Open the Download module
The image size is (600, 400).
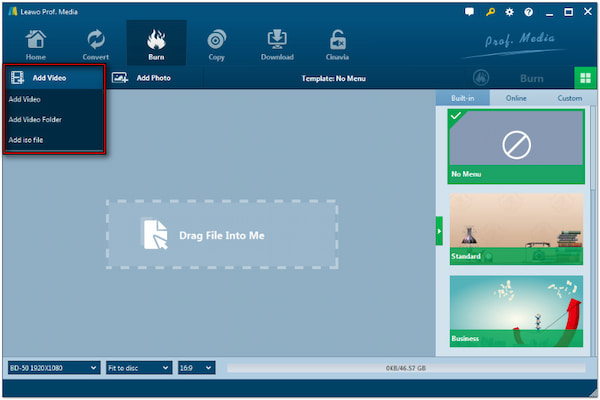click(x=277, y=43)
